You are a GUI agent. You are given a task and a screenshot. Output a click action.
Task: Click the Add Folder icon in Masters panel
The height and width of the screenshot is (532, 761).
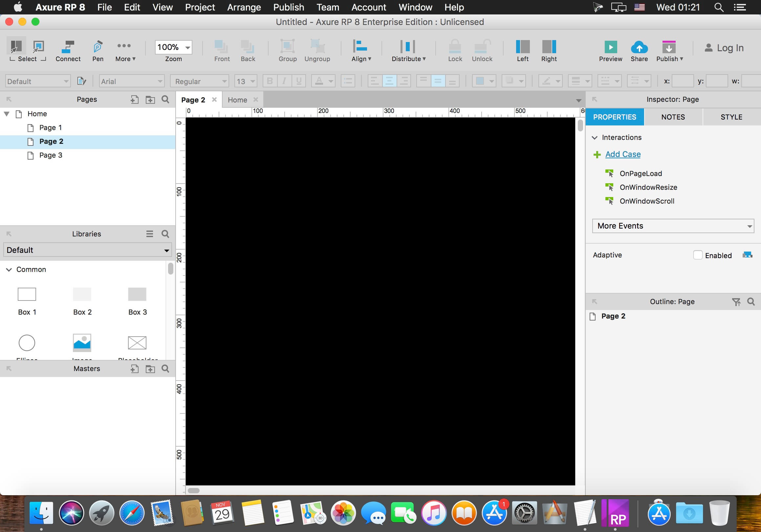coord(150,368)
